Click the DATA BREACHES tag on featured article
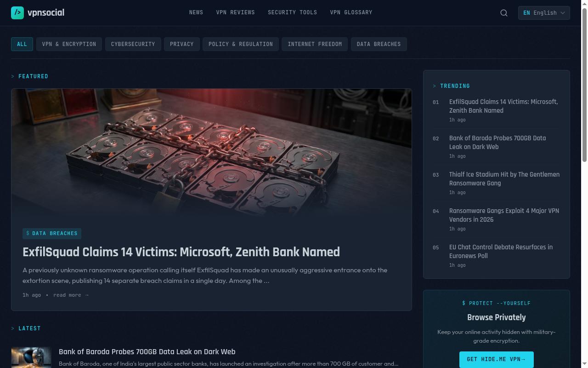Image resolution: width=588 pixels, height=368 pixels. click(x=52, y=234)
